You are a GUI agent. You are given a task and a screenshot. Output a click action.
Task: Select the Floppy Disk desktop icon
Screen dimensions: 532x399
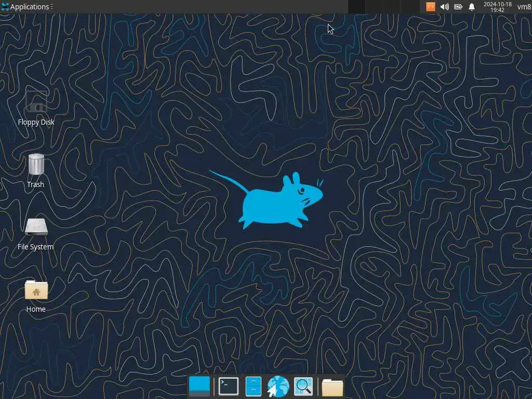(36, 102)
